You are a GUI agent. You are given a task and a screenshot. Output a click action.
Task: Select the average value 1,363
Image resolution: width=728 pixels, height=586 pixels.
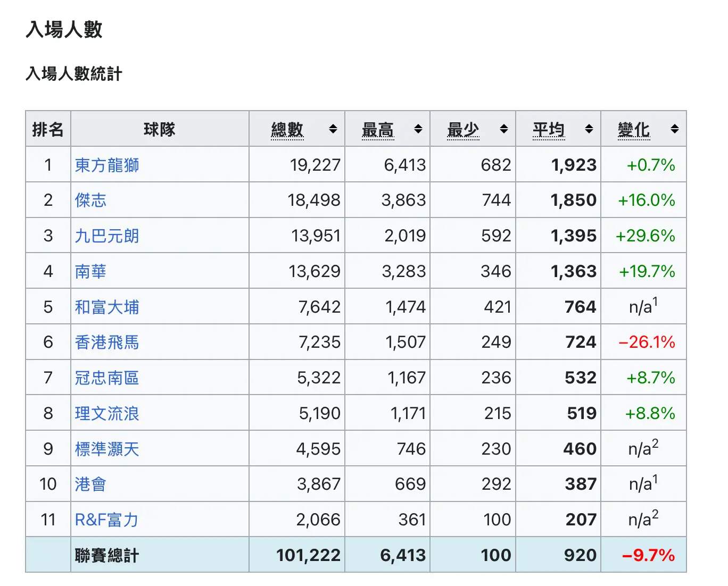574,271
